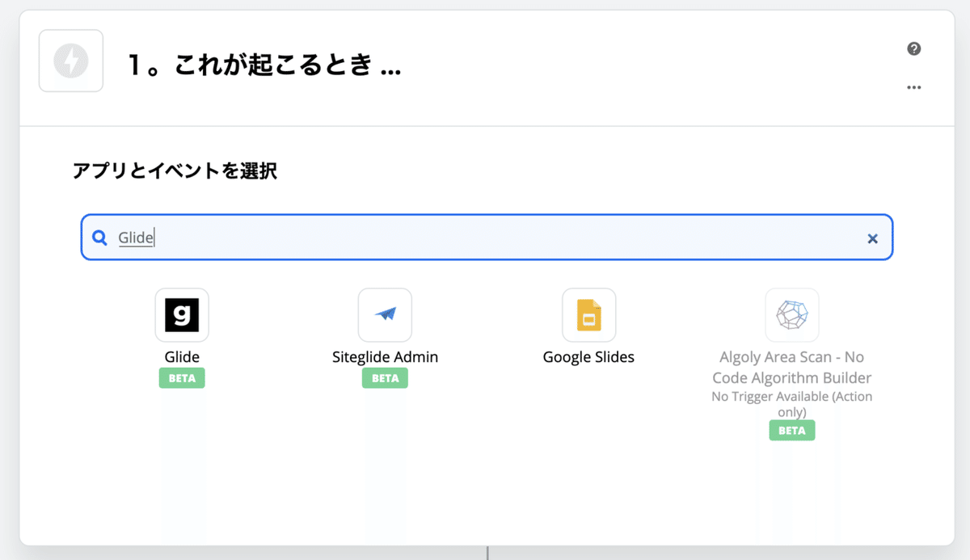Click the black g Glide logo square
Screen dimensions: 970x560
click(182, 315)
